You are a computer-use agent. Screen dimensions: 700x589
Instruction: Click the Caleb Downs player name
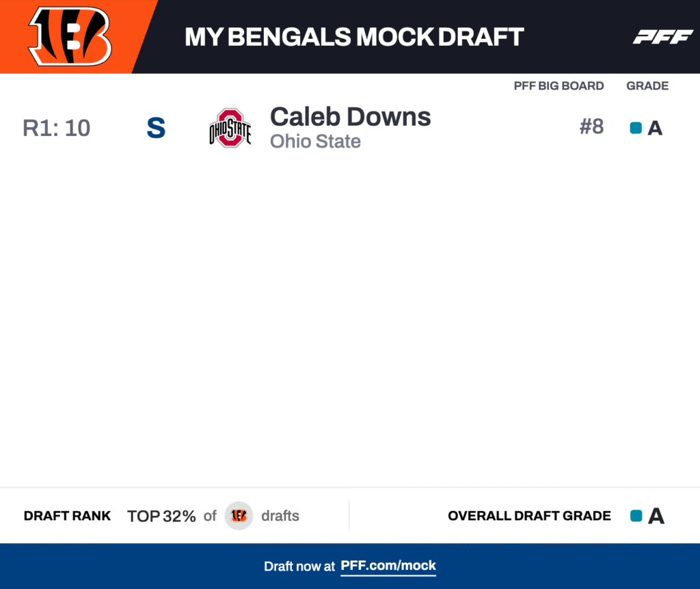coord(350,117)
